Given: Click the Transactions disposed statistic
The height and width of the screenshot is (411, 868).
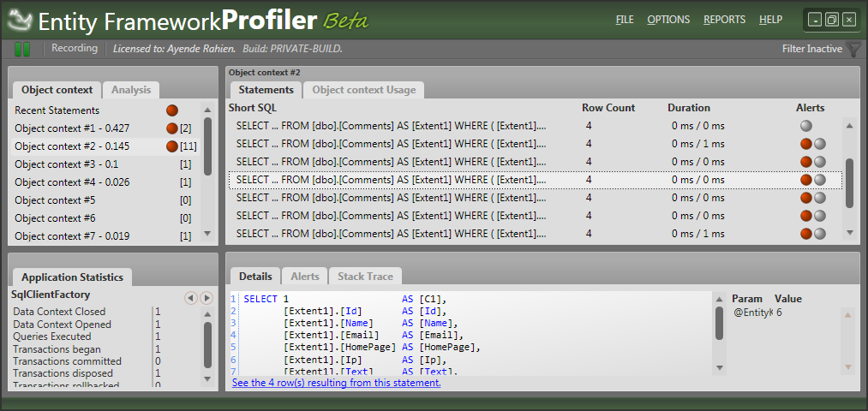Looking at the screenshot, I should click(63, 373).
